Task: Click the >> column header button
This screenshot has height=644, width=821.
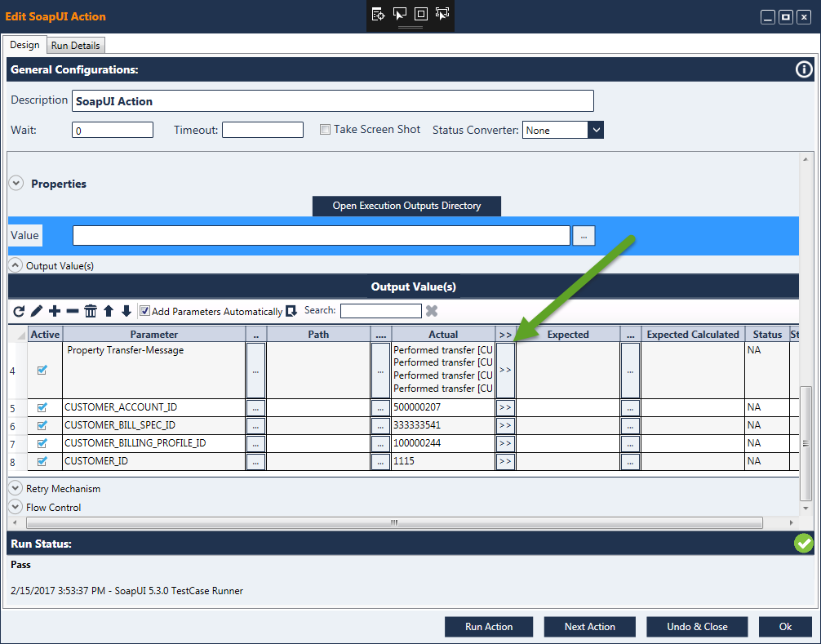Action: point(505,335)
